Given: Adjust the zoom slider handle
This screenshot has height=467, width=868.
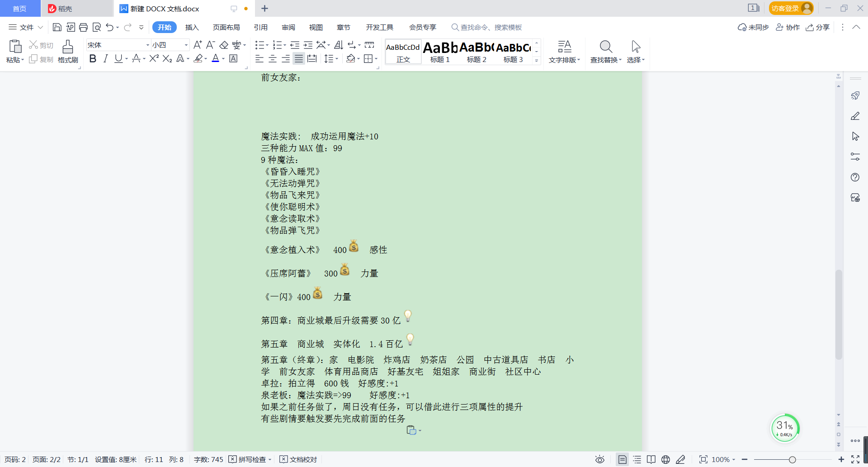Looking at the screenshot, I should pos(793,460).
